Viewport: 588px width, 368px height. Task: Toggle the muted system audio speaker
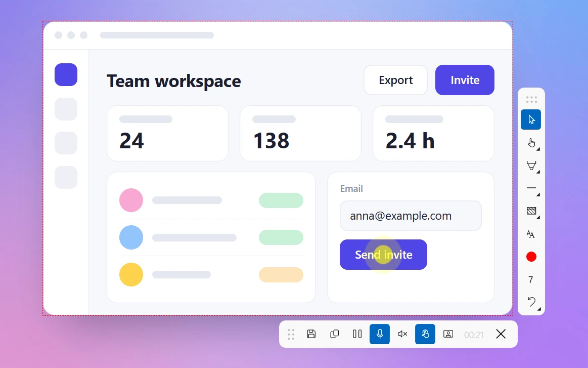click(x=402, y=334)
